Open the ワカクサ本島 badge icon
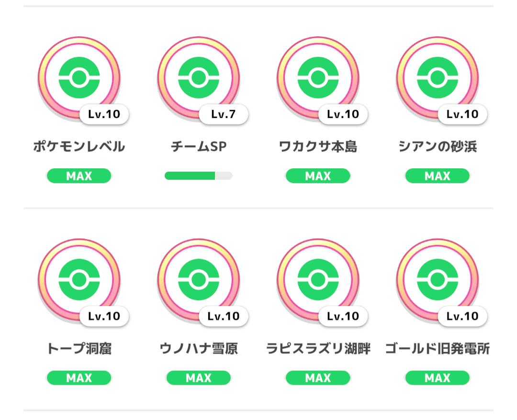The height and width of the screenshot is (420, 517). tap(318, 78)
